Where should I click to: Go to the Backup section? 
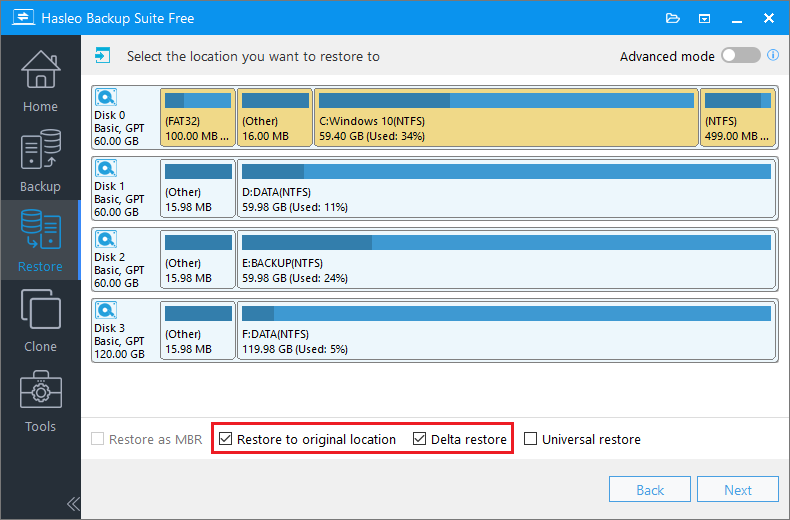40,162
